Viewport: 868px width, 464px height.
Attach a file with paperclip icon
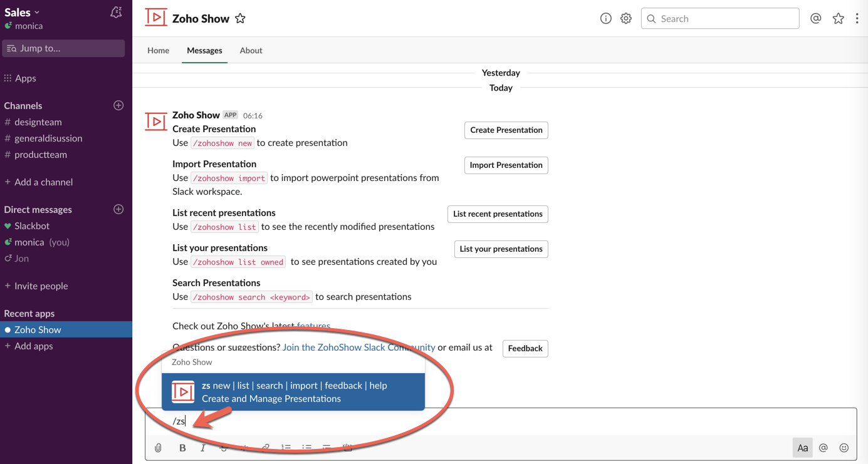coord(159,448)
